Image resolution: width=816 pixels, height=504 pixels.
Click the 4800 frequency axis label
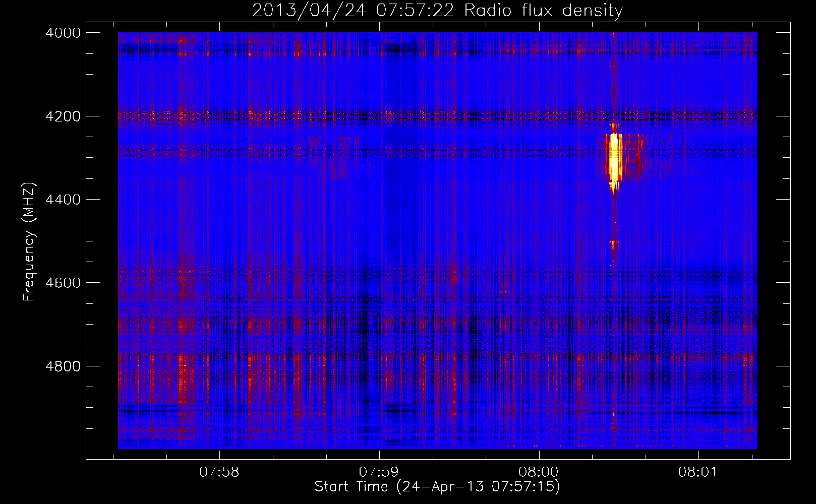(63, 366)
